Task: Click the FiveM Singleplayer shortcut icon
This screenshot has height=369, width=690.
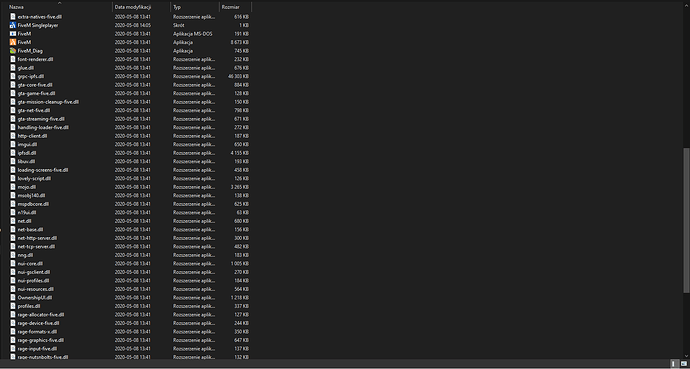Action: pos(12,25)
